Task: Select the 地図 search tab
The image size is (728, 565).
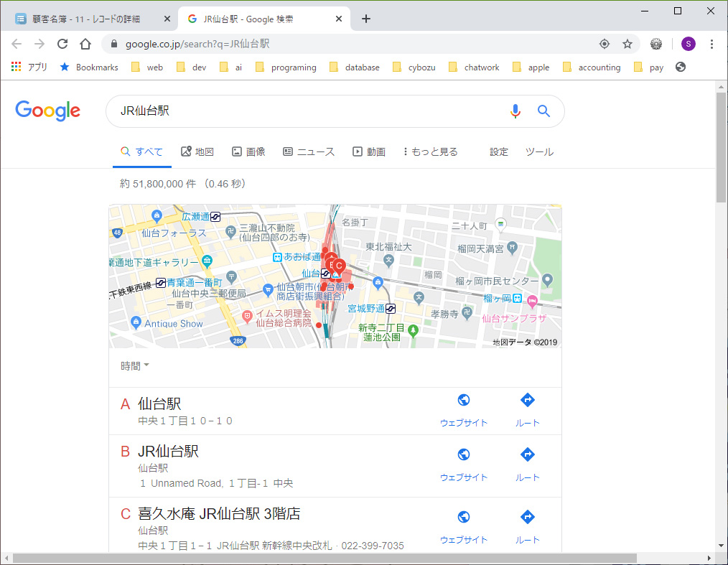Action: click(197, 151)
